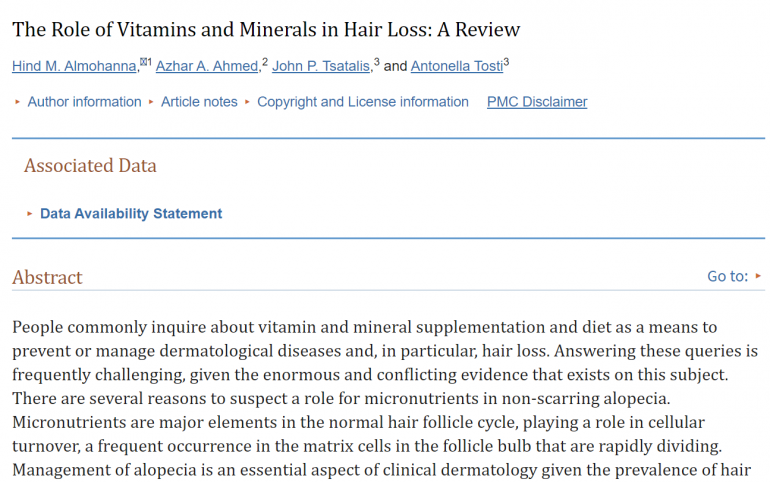Open the PMC Disclaimer link
Image resolution: width=770 pixels, height=482 pixels.
[x=537, y=102]
